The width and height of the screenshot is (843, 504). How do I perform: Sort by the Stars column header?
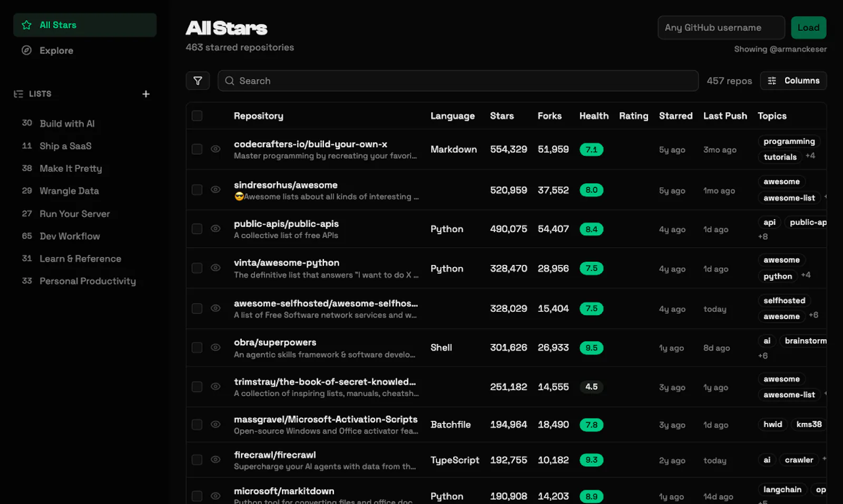click(x=502, y=116)
